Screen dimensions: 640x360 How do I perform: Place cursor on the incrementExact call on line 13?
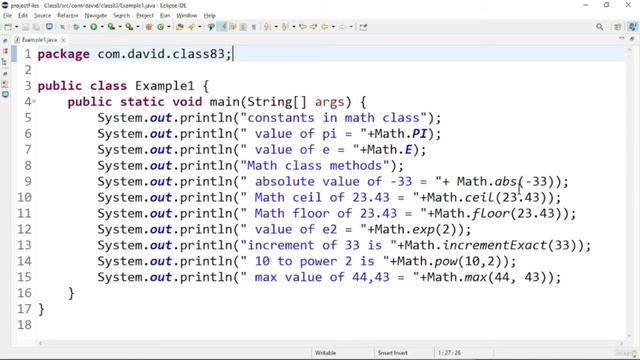pyautogui.click(x=495, y=245)
